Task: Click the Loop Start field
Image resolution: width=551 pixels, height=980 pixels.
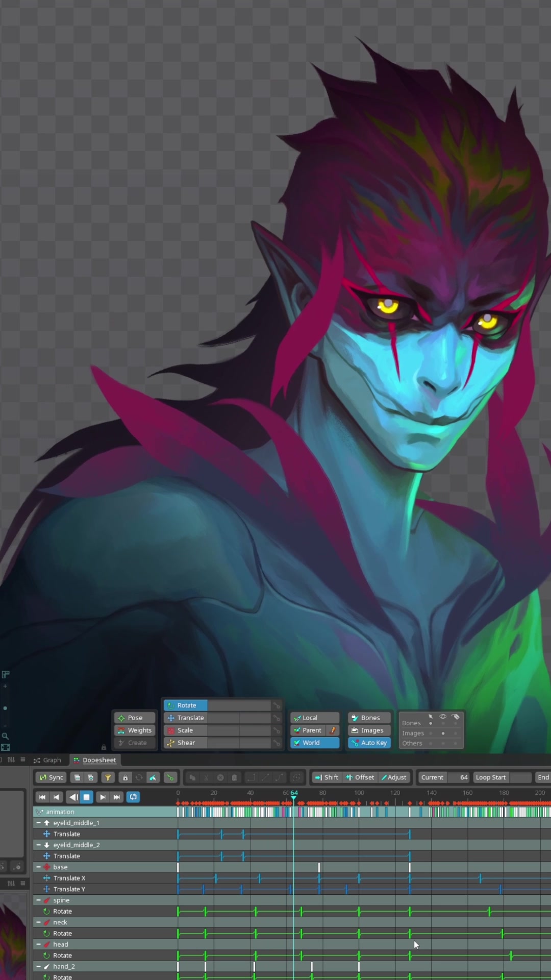Action: pyautogui.click(x=520, y=777)
